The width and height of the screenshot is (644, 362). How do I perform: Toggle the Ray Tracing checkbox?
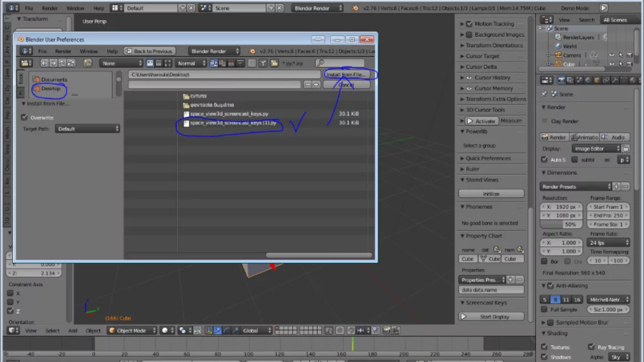point(591,347)
